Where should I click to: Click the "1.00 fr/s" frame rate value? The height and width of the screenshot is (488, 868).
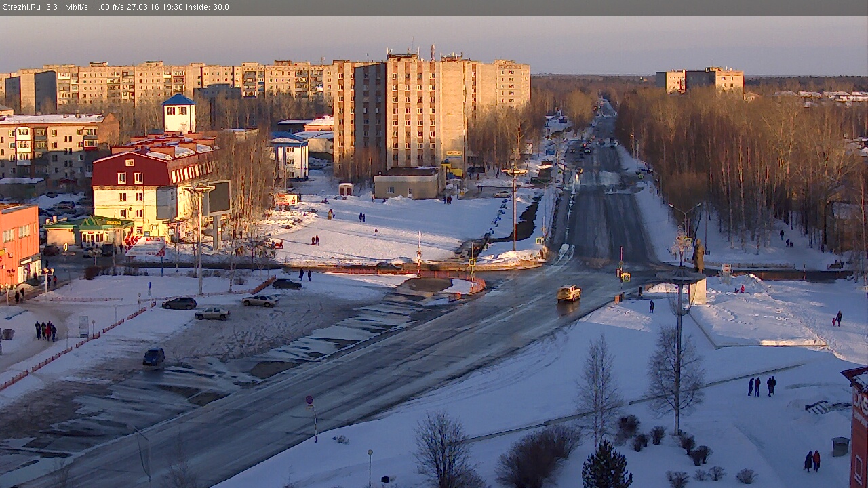pos(108,7)
